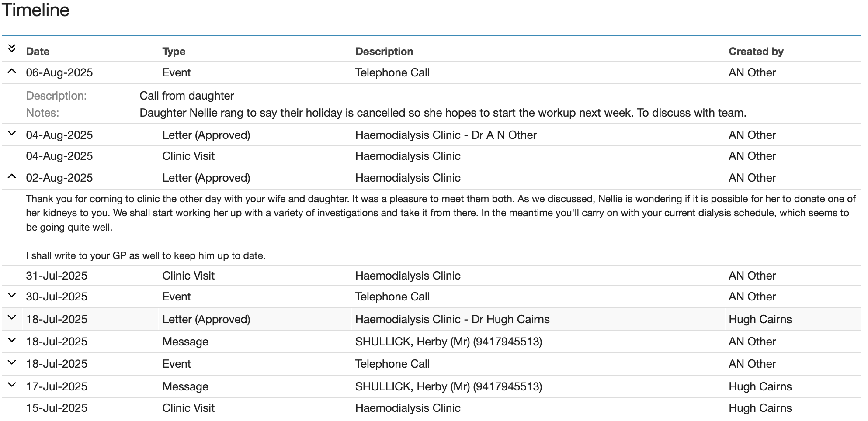Expand the 18-Jul-2025 Telephone Call event
Screen dimensions: 868x421
12,362
